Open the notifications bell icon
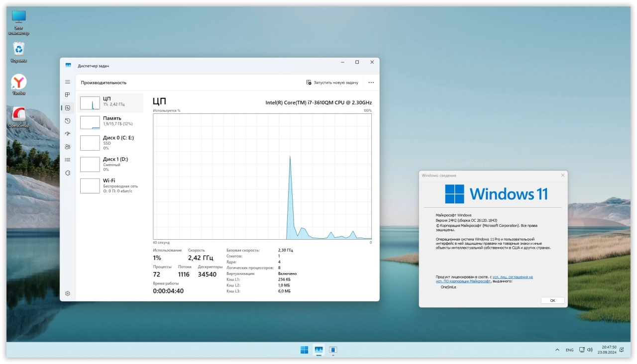This screenshot has width=637, height=364. (x=623, y=350)
